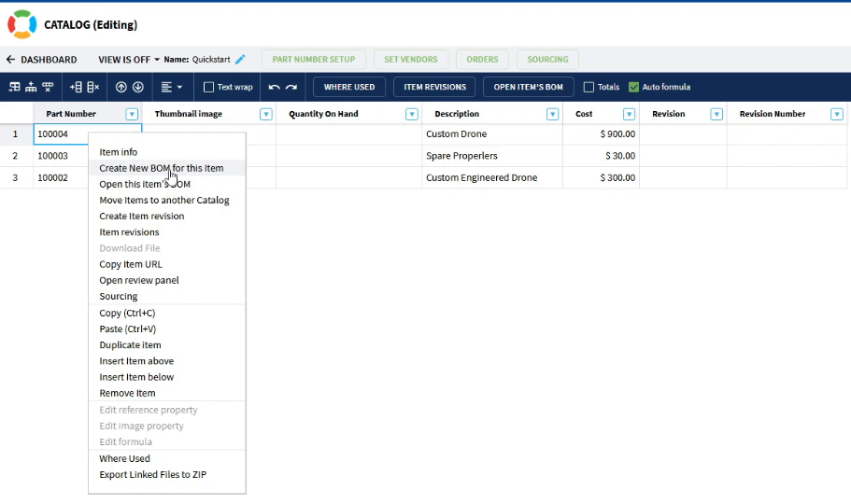Click the PART NUMBER SETUP button
Viewport: 851px width, 504px height.
[314, 59]
